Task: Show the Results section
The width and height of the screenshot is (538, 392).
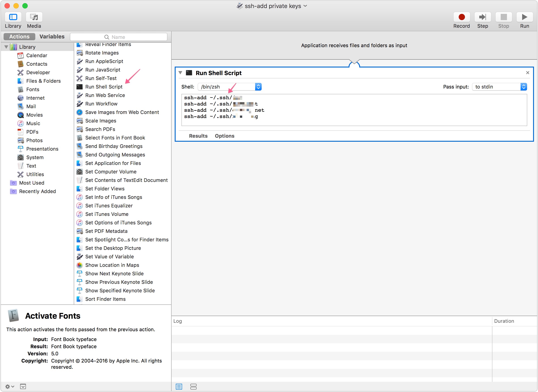Action: pos(198,136)
